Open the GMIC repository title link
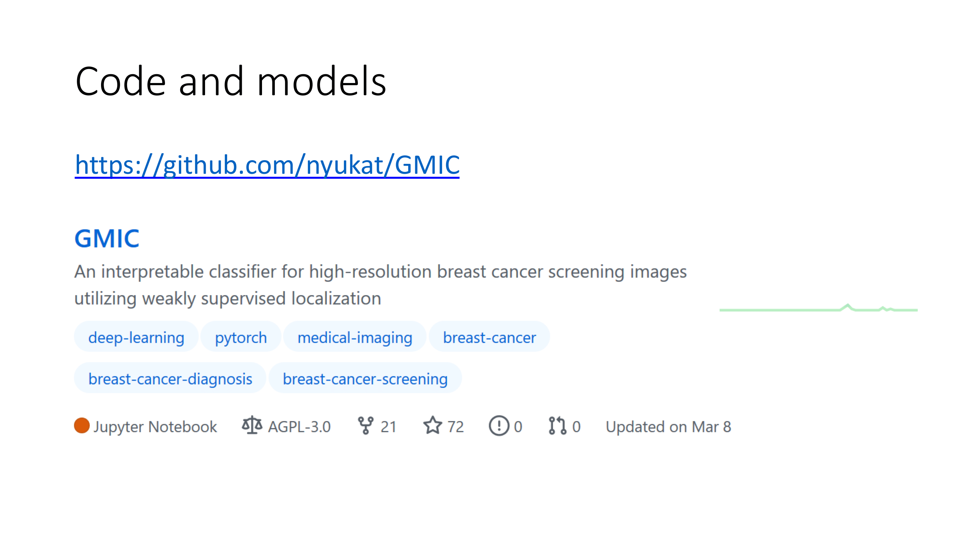The width and height of the screenshot is (980, 551). tap(107, 239)
